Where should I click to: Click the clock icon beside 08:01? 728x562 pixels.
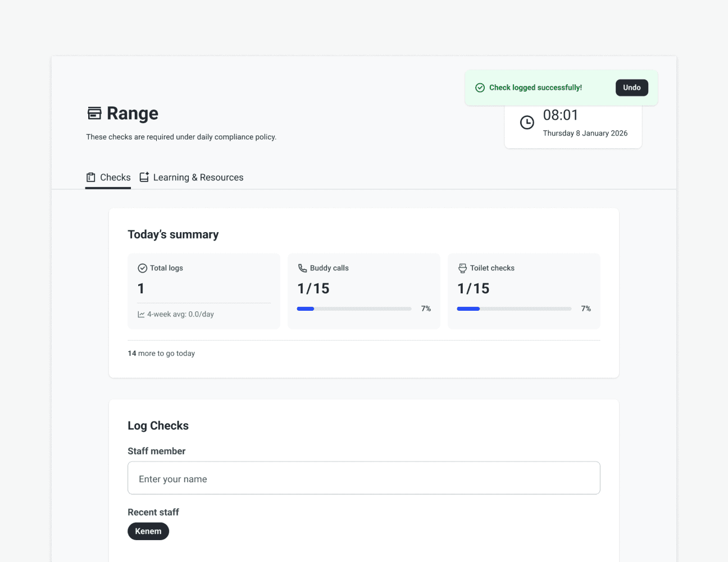pyautogui.click(x=527, y=123)
